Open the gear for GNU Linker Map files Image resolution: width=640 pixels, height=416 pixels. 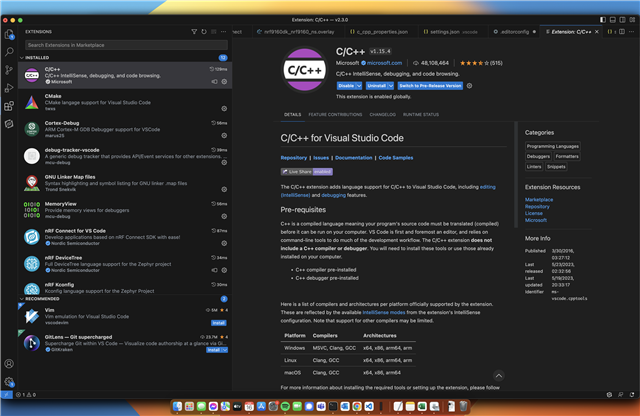coord(224,189)
